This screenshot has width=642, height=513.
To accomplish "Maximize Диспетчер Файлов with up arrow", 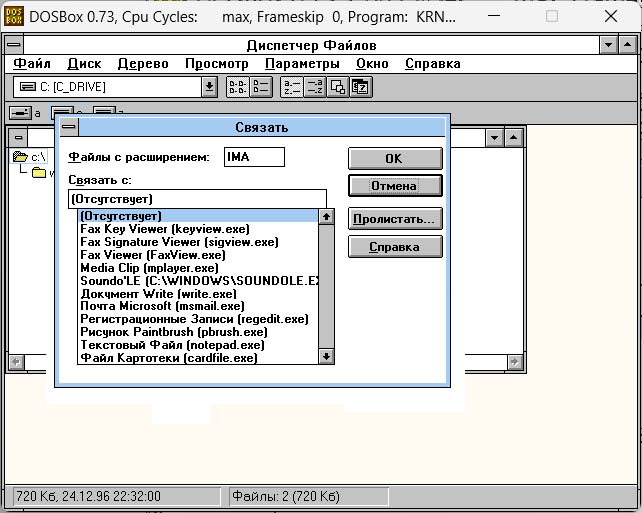I will [x=627, y=45].
